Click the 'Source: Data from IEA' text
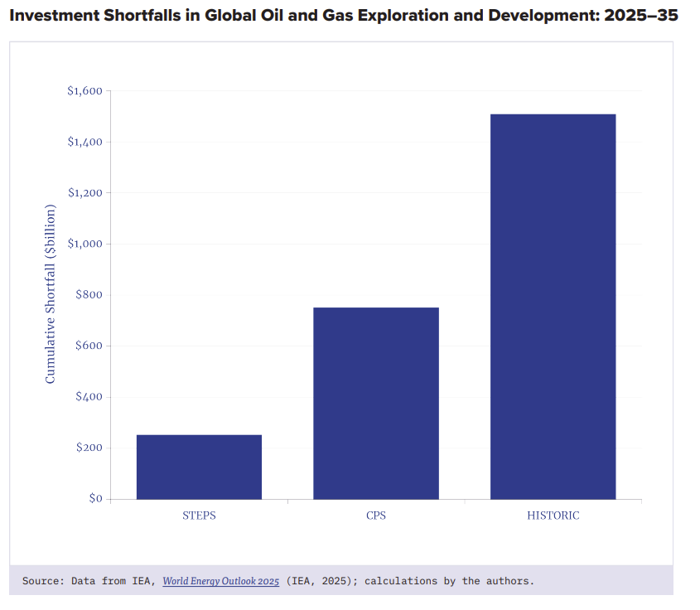The width and height of the screenshot is (700, 610). point(89,581)
